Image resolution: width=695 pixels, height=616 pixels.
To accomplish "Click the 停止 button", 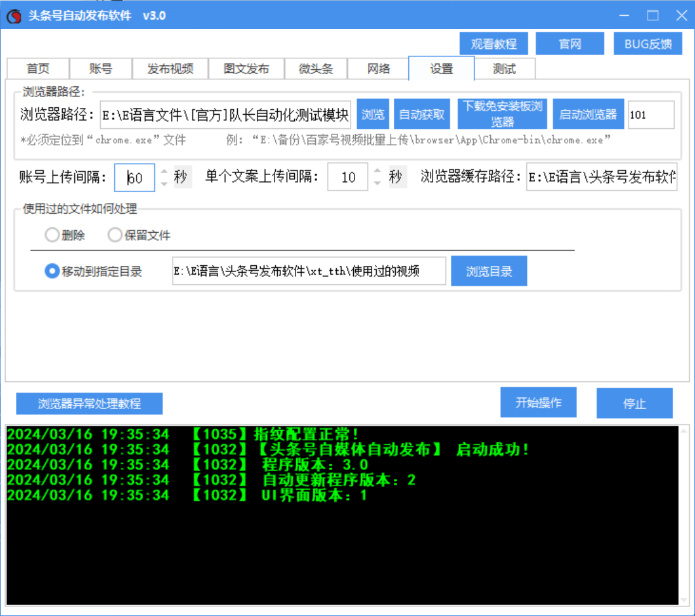I will pos(634,403).
